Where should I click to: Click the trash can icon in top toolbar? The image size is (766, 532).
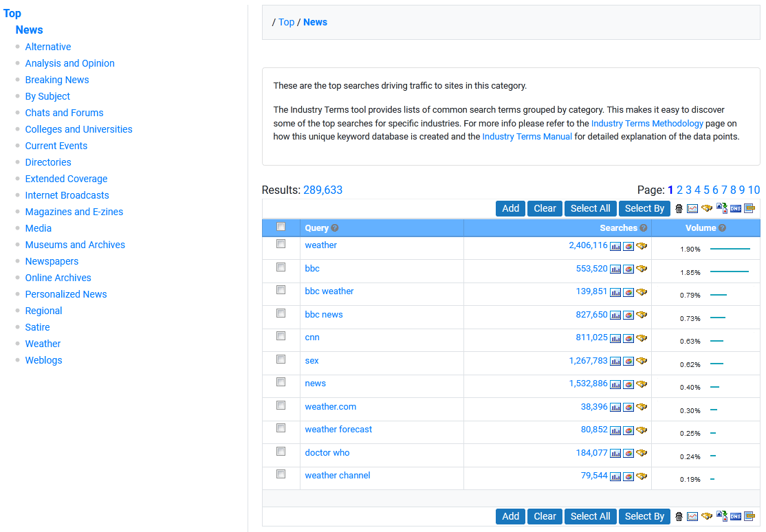tap(679, 208)
